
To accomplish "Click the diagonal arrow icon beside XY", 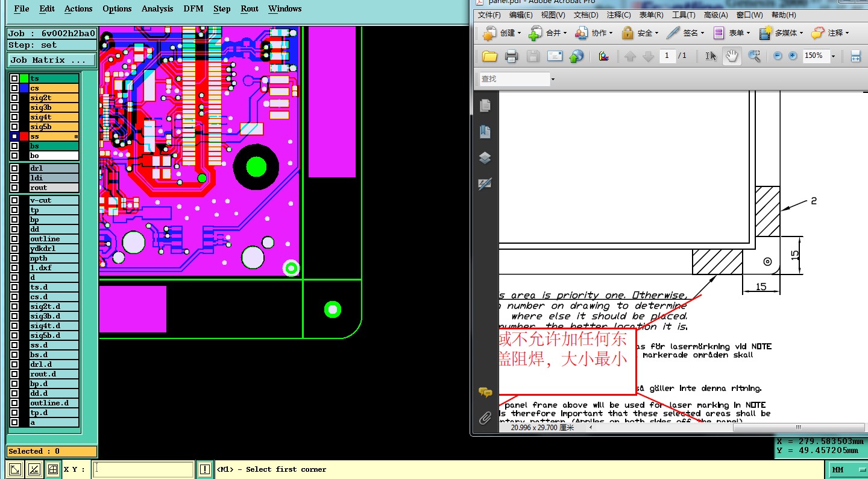I will [16, 469].
